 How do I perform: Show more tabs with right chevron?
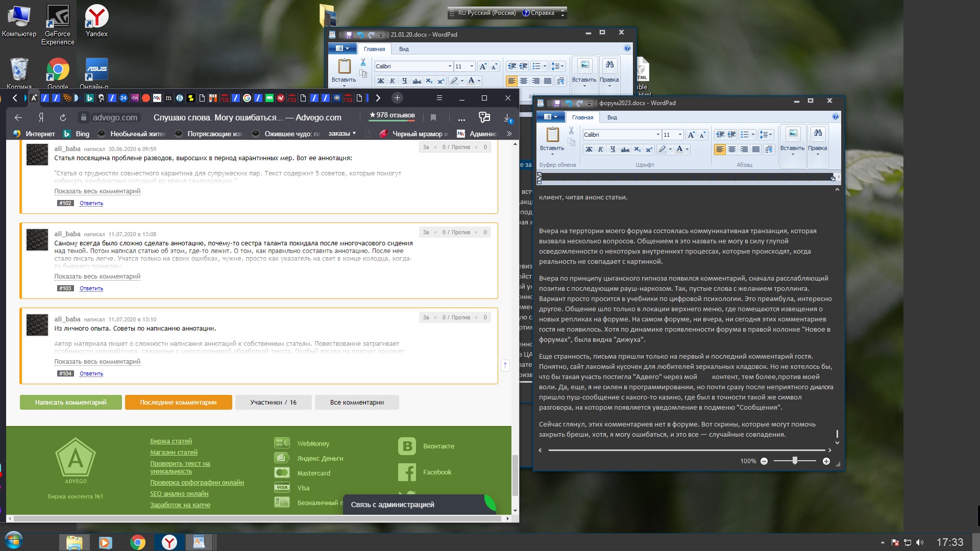[x=378, y=98]
